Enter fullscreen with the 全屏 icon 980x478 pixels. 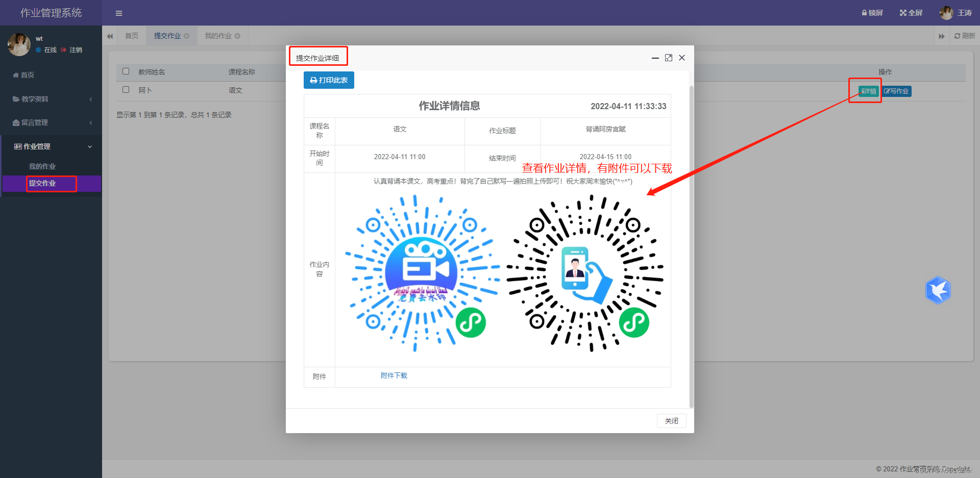tap(911, 13)
